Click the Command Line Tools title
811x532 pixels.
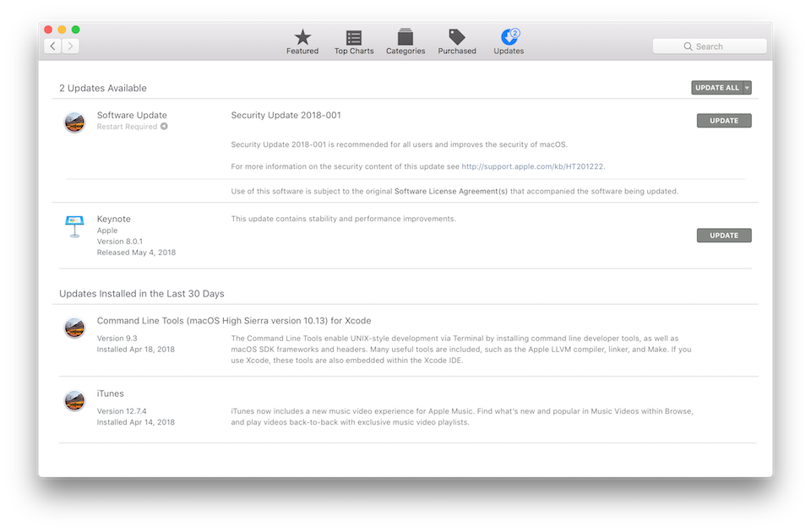point(234,321)
